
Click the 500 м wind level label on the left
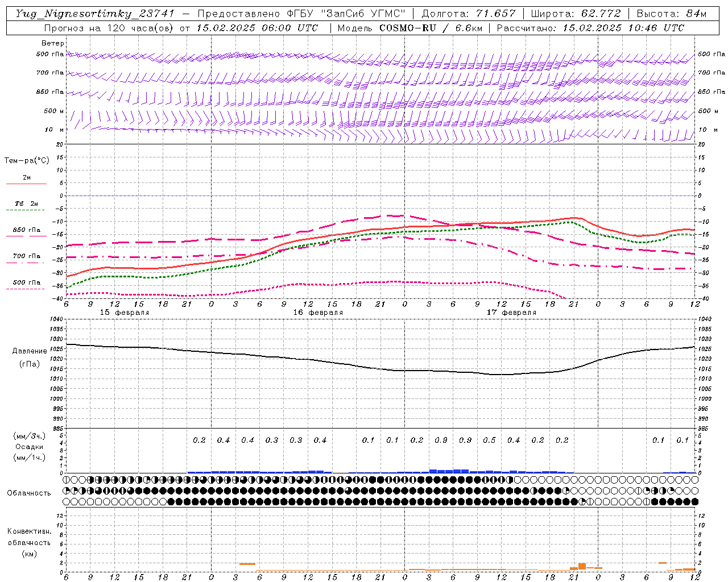pyautogui.click(x=54, y=111)
